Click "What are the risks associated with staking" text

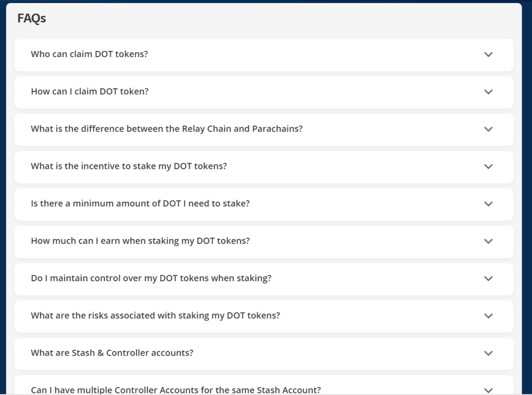155,316
